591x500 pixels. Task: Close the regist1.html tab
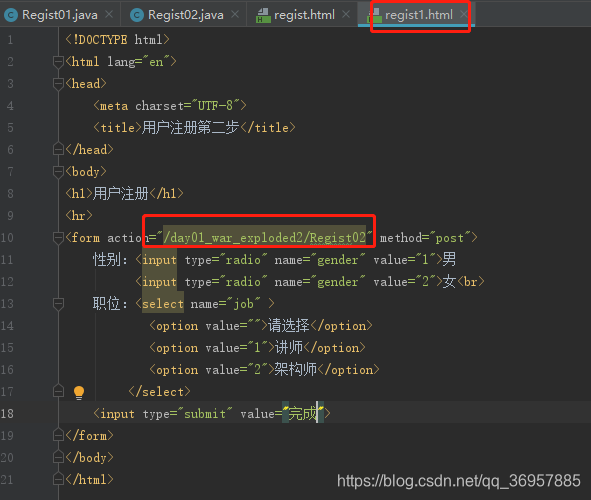464,14
